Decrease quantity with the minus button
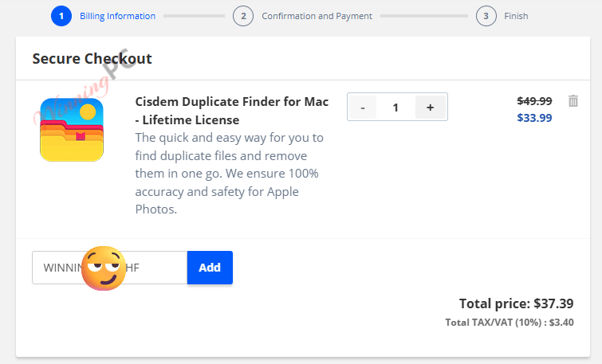Screen dimensions: 602x364 (363, 108)
